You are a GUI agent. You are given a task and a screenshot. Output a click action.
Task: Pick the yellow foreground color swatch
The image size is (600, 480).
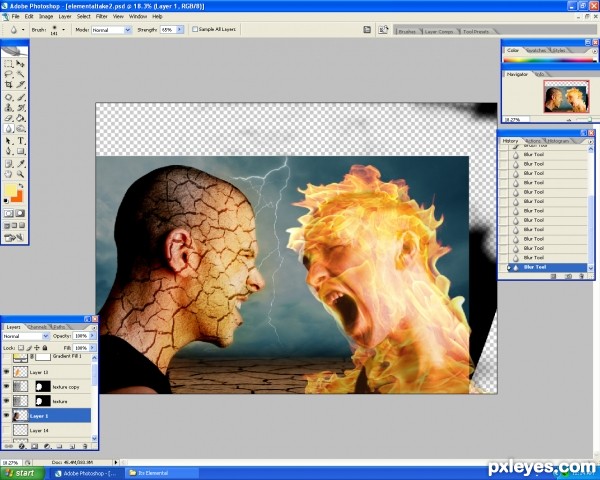[10, 190]
